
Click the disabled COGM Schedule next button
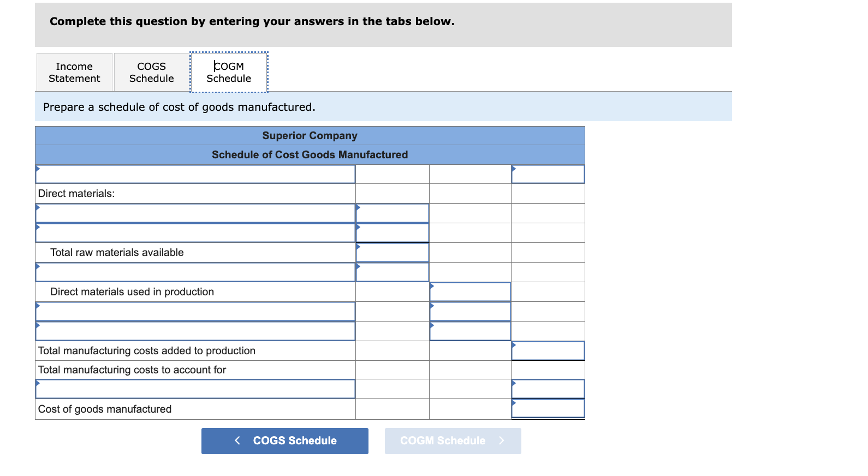[453, 441]
